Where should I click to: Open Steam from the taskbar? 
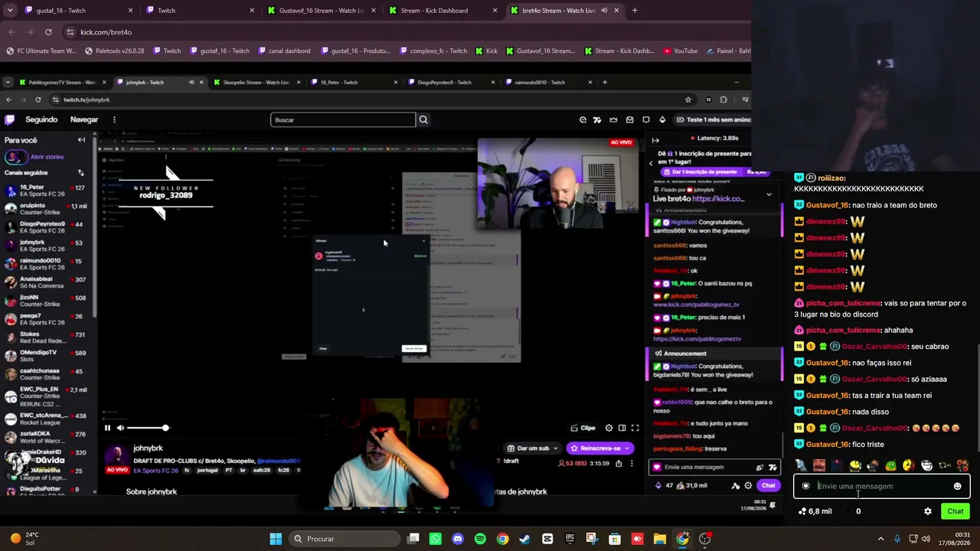[x=524, y=539]
